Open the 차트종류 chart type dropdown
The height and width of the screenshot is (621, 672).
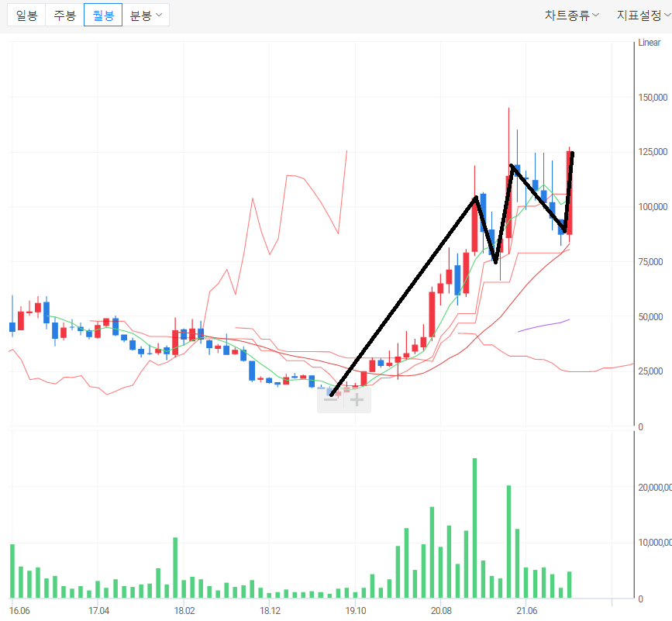point(572,16)
